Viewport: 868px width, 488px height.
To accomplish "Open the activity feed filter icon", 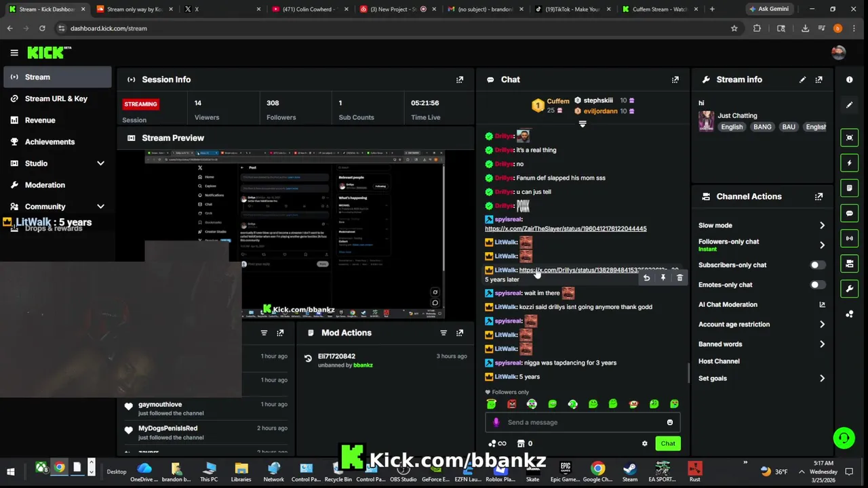I will coord(264,333).
